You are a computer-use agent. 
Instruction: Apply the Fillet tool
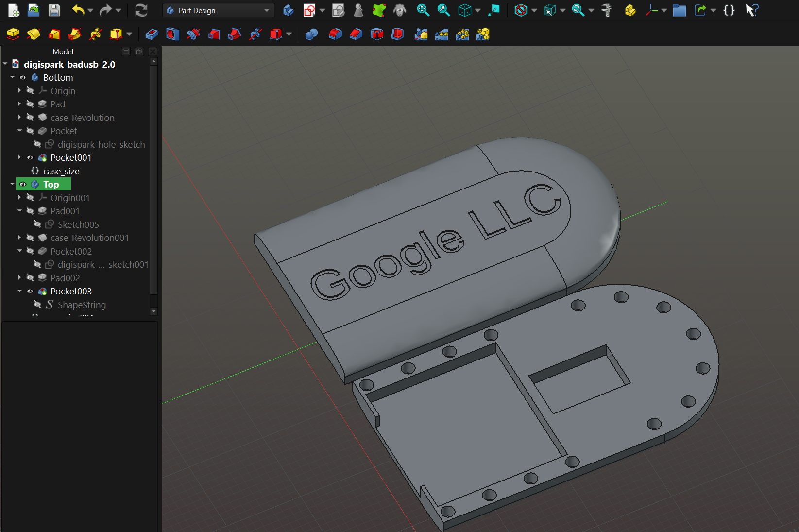click(335, 34)
